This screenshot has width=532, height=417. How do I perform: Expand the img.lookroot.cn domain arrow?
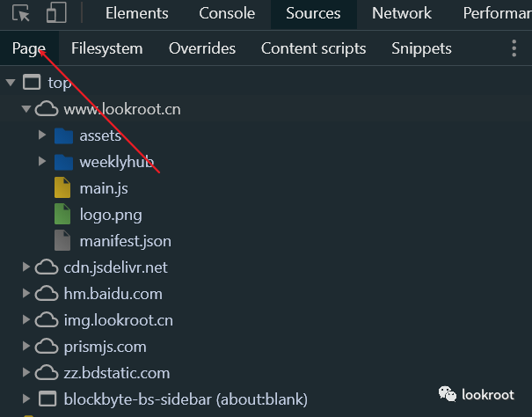coord(26,319)
